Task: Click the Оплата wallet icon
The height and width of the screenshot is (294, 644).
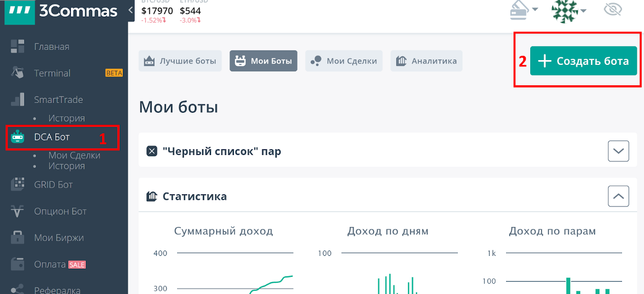Action: [18, 264]
